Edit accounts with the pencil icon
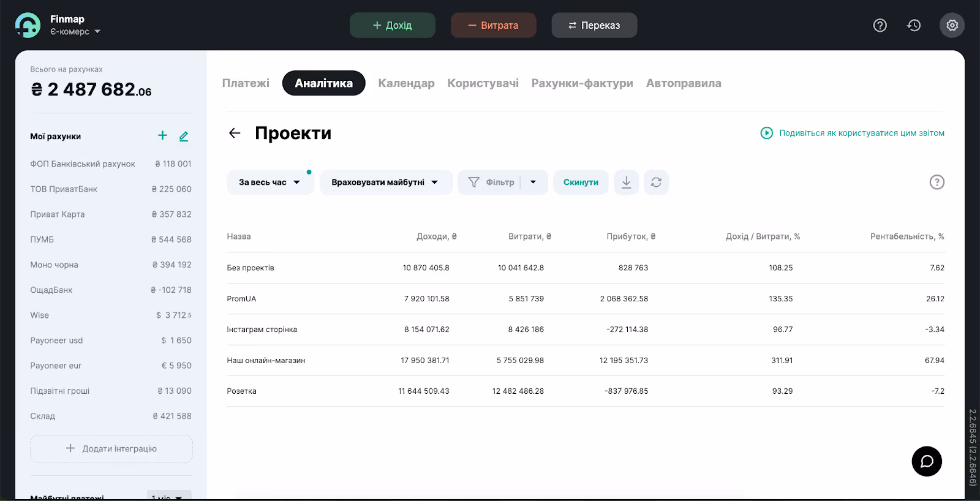The height and width of the screenshot is (501, 980). pos(184,136)
